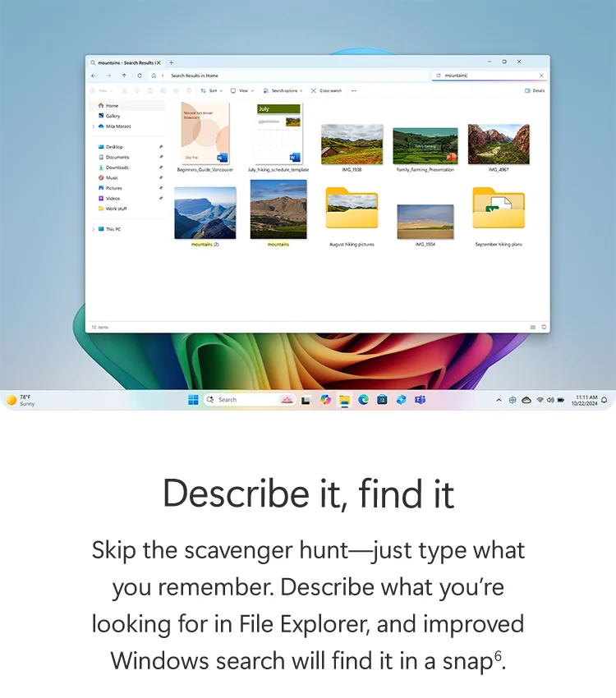Select August hiking pictures folder
The height and width of the screenshot is (698, 616).
[352, 217]
